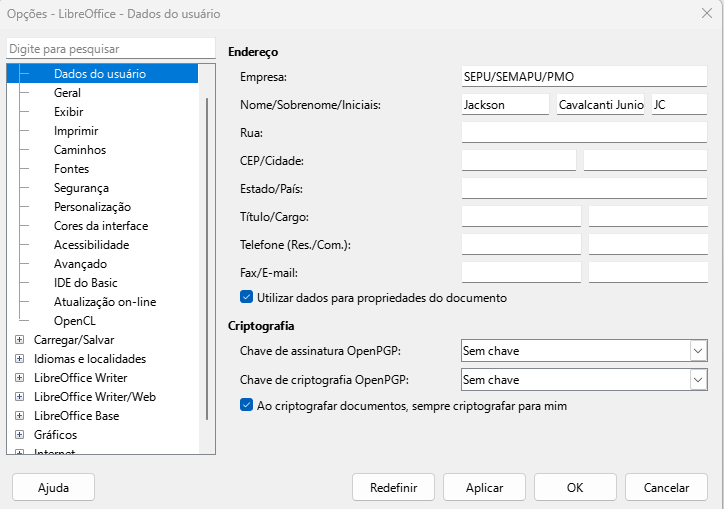Open the Geral options page

pos(67,93)
